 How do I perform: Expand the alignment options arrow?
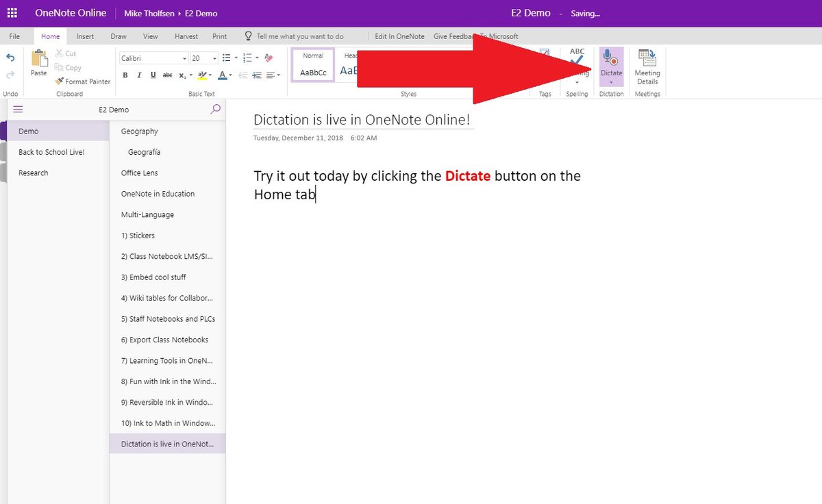click(x=278, y=75)
